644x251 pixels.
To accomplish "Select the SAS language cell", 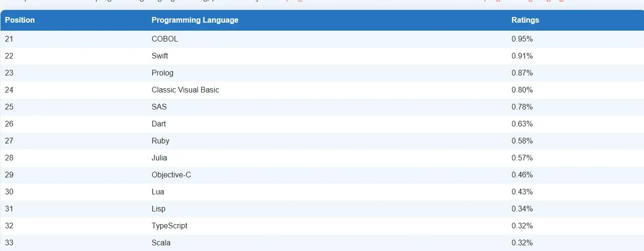I will (x=159, y=107).
